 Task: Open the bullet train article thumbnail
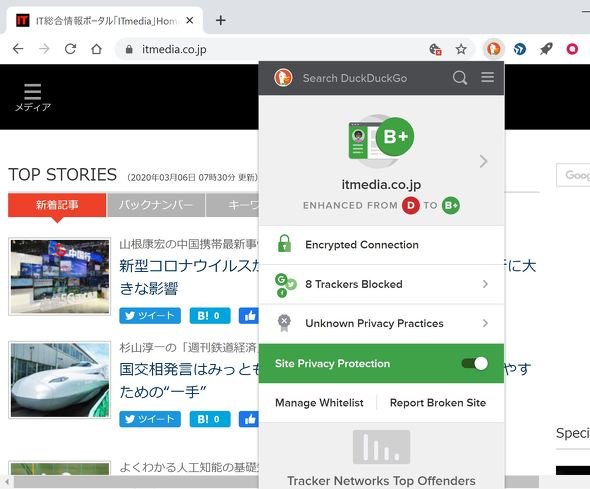tap(60, 380)
